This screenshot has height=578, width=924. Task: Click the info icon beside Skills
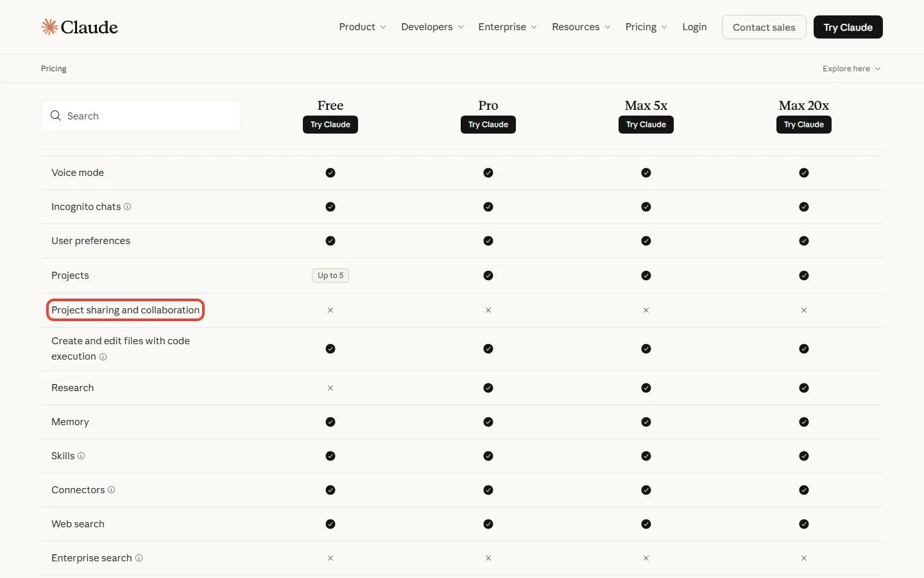click(x=81, y=456)
